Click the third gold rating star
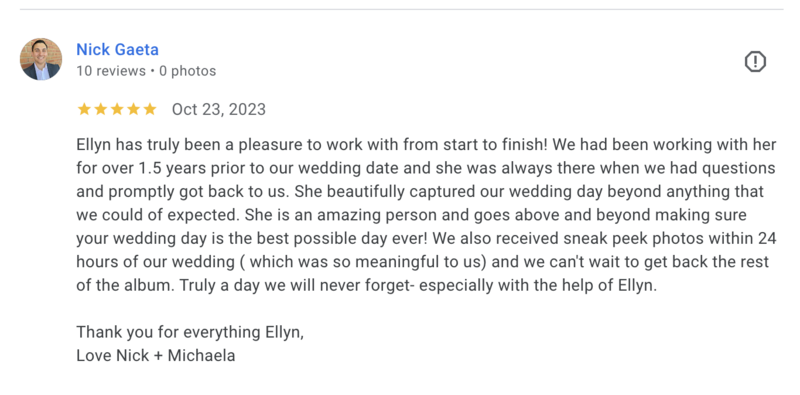Screen dimensions: 800x395 [x=117, y=109]
